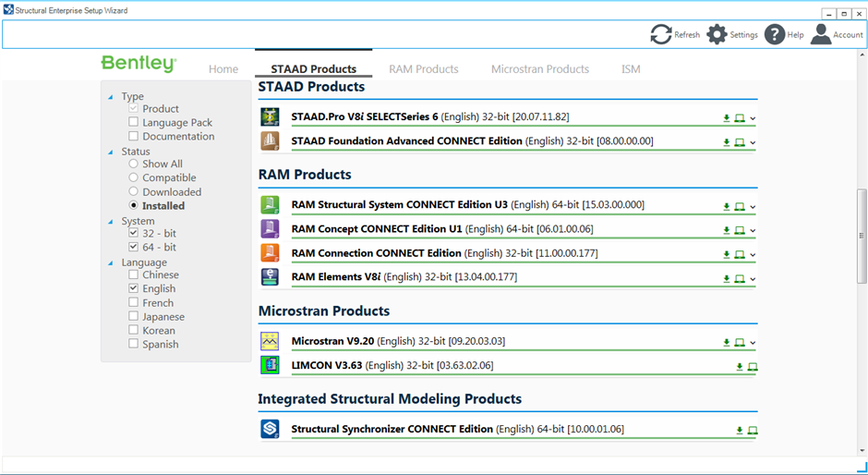Install RAM Concept via laptop icon
Image resolution: width=868 pixels, height=475 pixels.
point(740,231)
